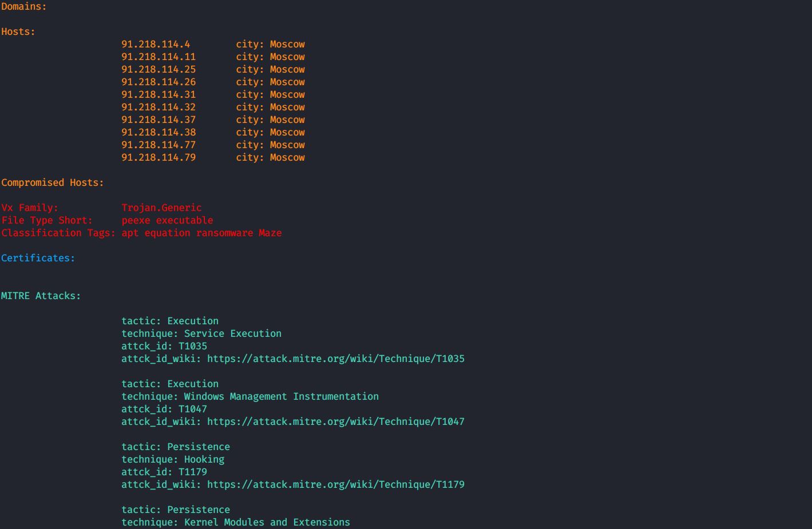Click the 'Hosts:' heading

[18, 32]
